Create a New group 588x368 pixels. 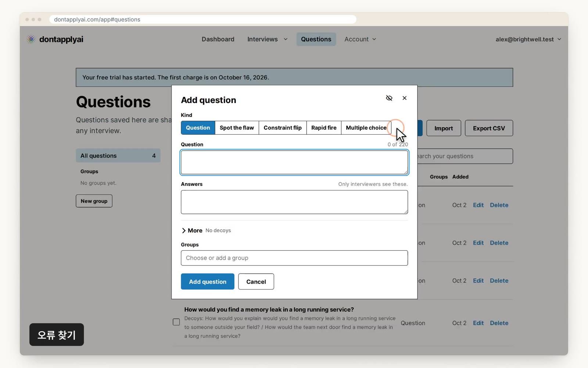[94, 201]
